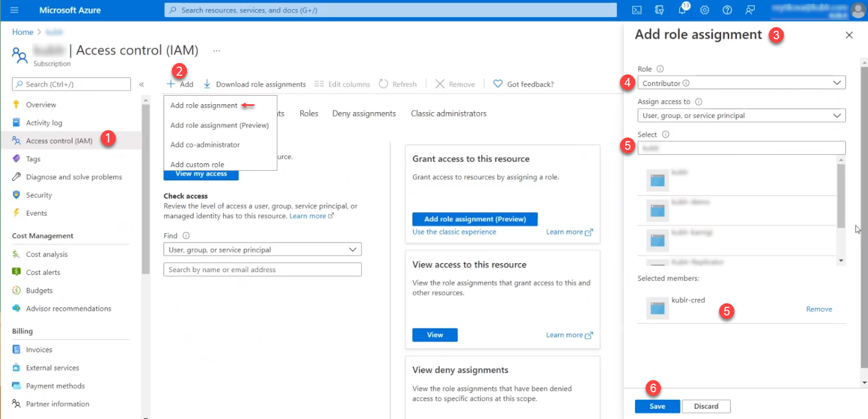This screenshot has height=419, width=868.
Task: Click the Diagnose and solve problems wrench icon
Action: (16, 177)
